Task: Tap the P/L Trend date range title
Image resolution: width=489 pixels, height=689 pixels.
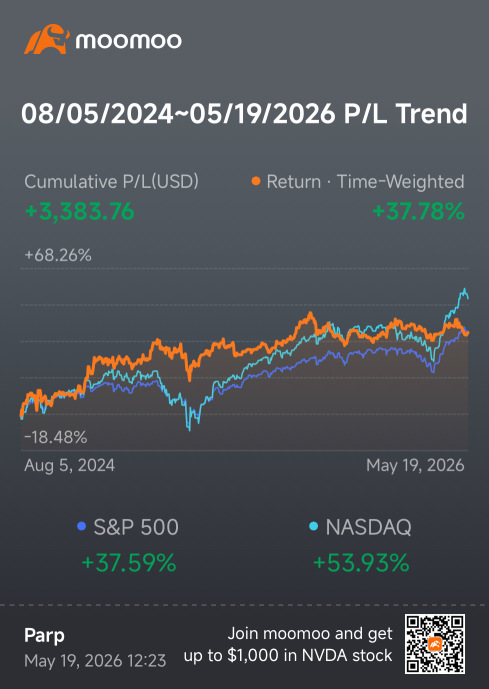Action: pos(244,114)
